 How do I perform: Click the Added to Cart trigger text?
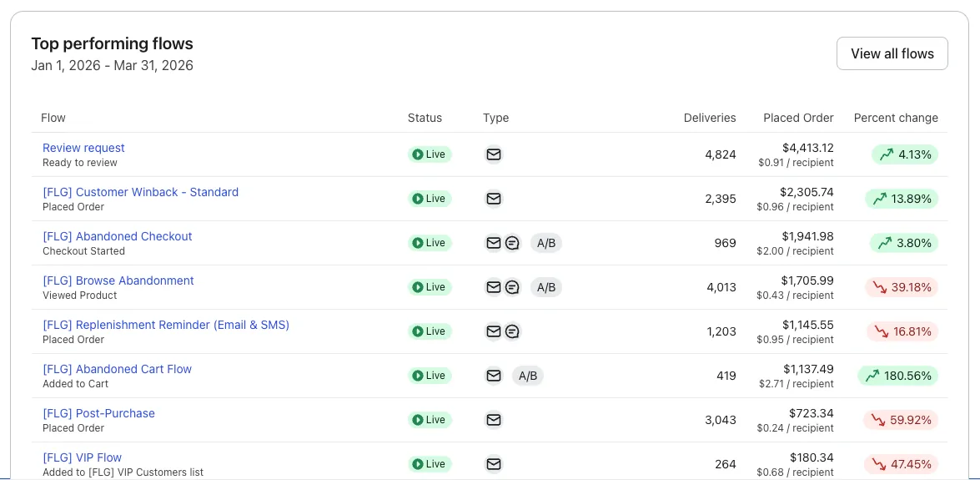[76, 384]
